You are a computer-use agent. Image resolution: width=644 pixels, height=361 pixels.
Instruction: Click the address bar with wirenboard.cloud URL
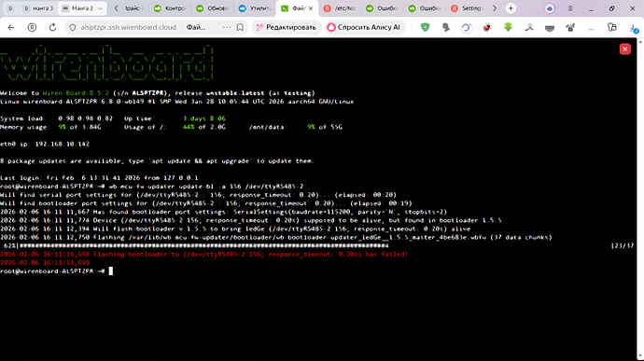[128, 27]
